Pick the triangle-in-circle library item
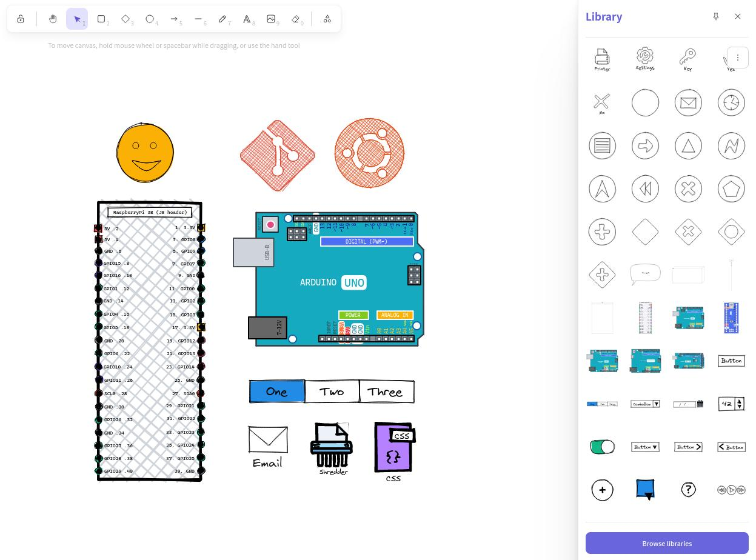 pos(688,145)
